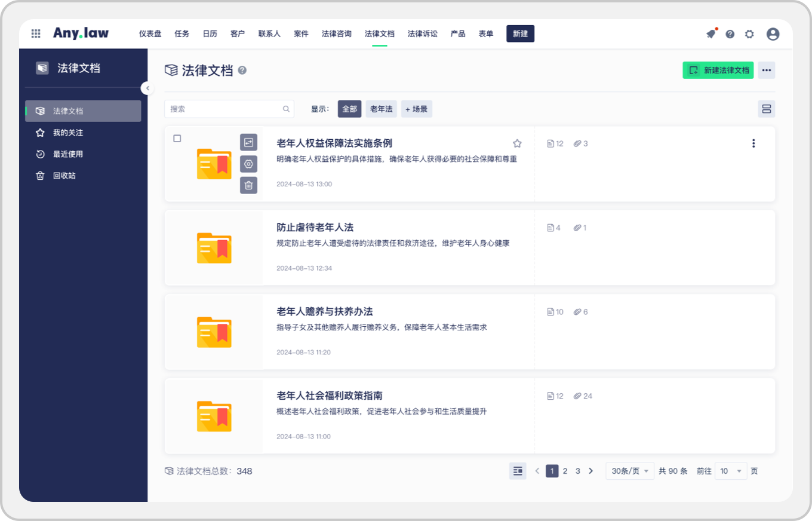This screenshot has width=812, height=521.
Task: Select the 全部 display filter
Action: pos(349,109)
